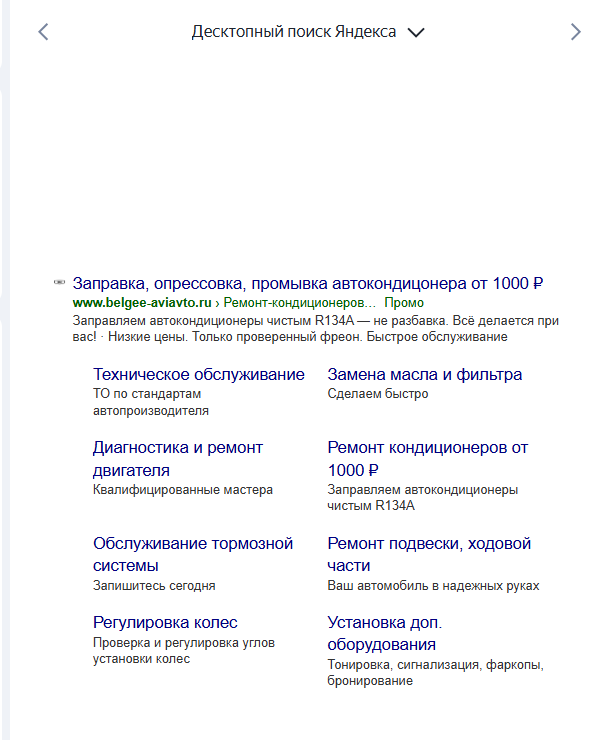603x740 pixels.
Task: Open the Регулировка колес sitelink
Action: click(x=165, y=622)
